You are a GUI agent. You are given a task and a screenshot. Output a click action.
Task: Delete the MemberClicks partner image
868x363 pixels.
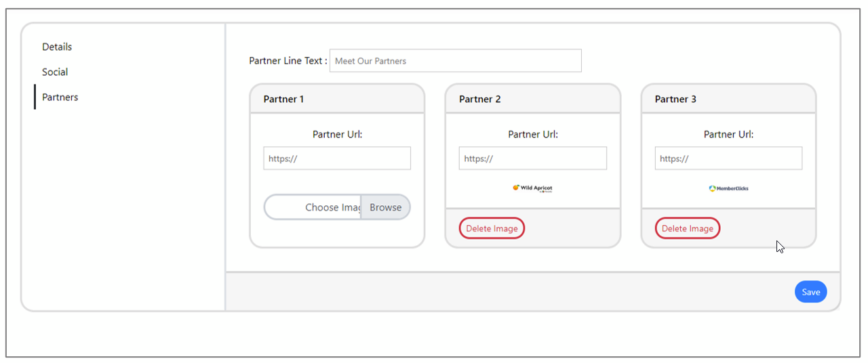click(688, 228)
